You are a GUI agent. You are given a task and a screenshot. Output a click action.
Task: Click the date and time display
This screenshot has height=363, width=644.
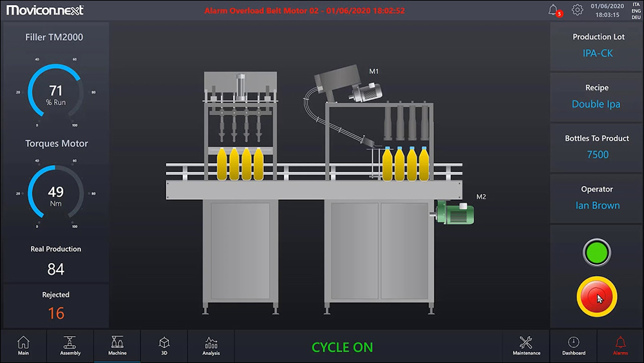[x=607, y=10]
